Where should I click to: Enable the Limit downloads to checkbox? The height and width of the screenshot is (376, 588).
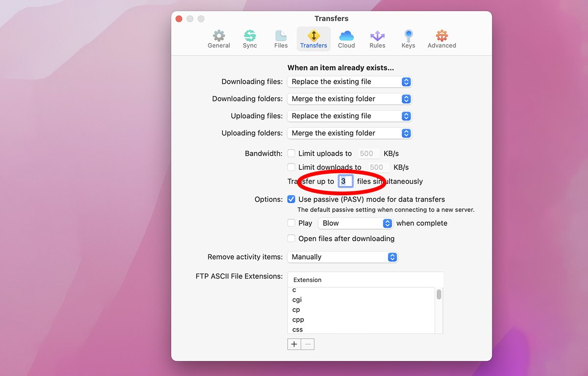[292, 167]
